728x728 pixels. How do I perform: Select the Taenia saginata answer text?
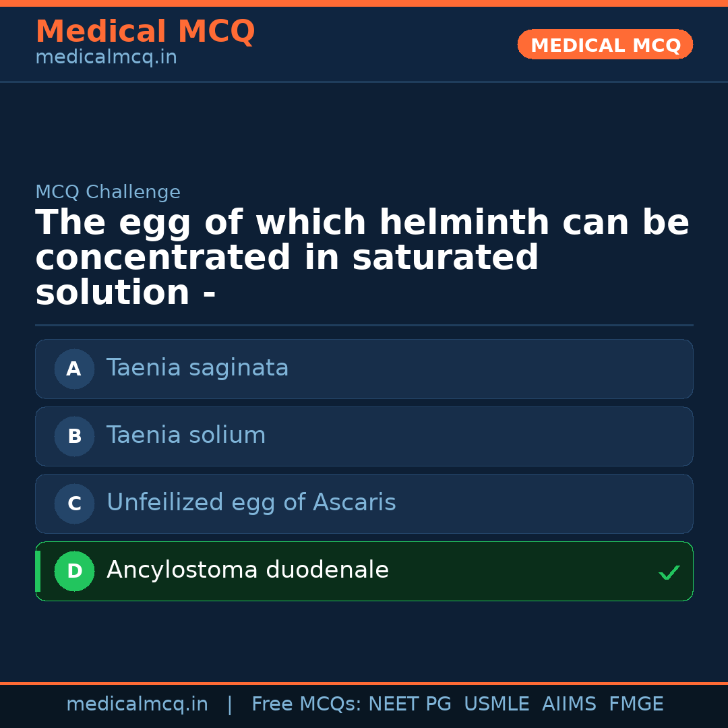click(x=198, y=368)
